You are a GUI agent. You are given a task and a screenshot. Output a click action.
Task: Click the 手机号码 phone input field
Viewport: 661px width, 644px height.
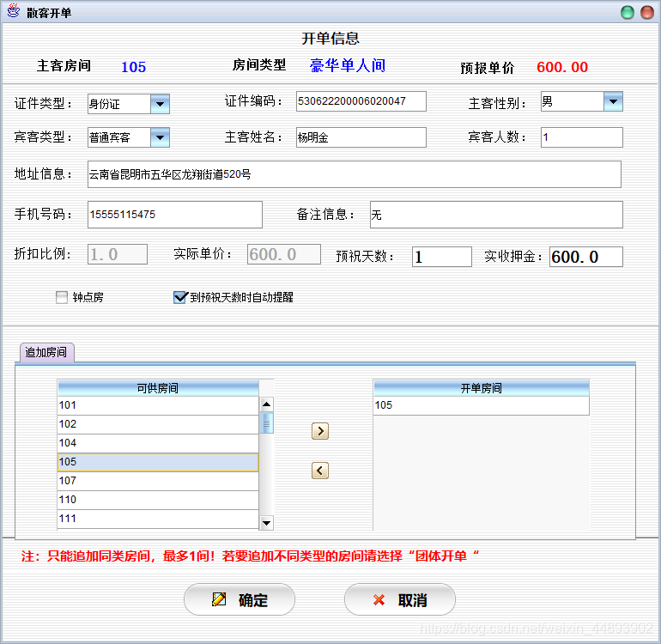point(175,215)
